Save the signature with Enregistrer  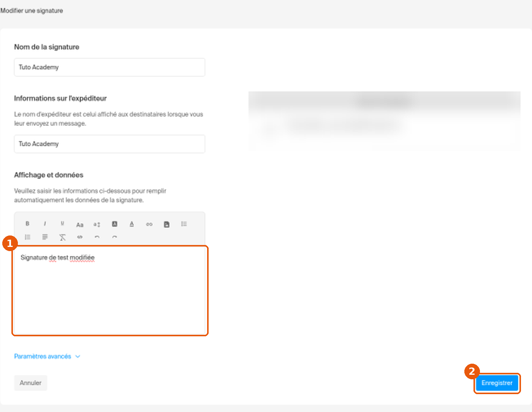(497, 383)
